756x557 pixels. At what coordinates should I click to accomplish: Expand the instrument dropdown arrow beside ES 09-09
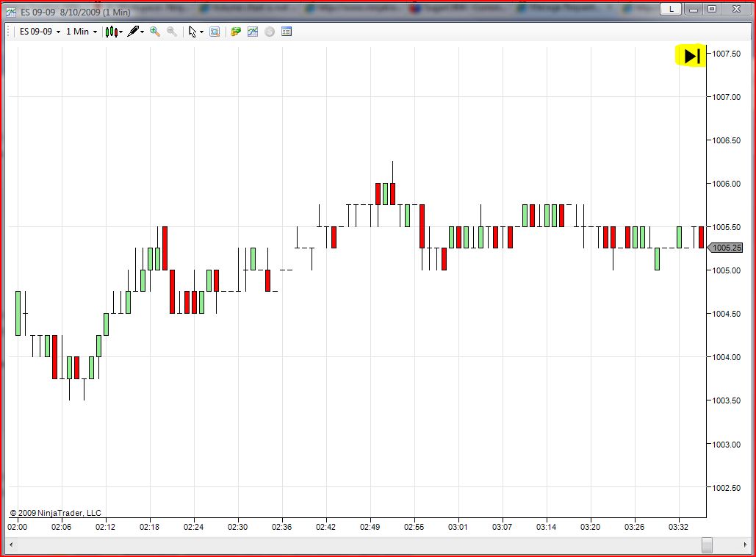[58, 32]
